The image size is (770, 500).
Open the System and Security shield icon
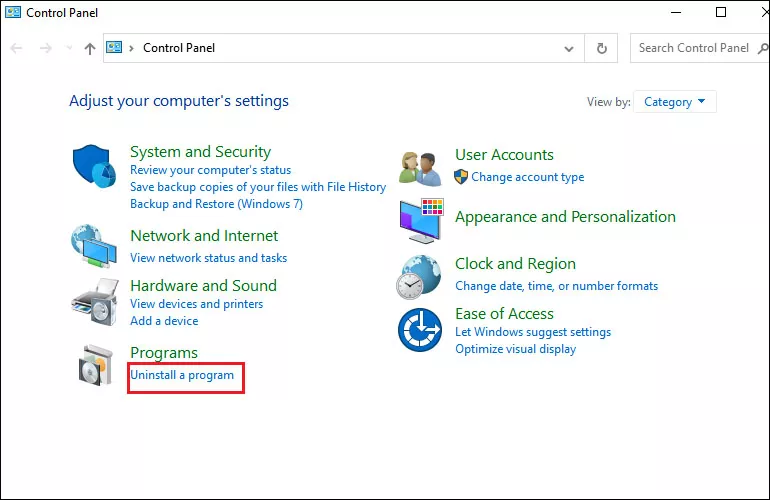94,166
